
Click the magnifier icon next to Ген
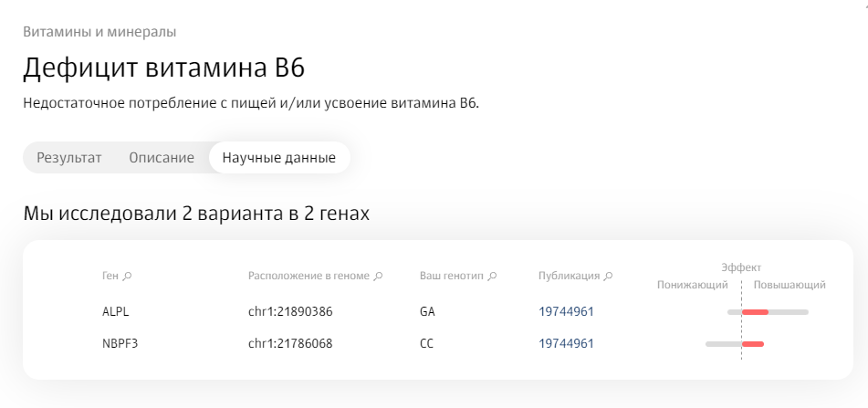127,277
